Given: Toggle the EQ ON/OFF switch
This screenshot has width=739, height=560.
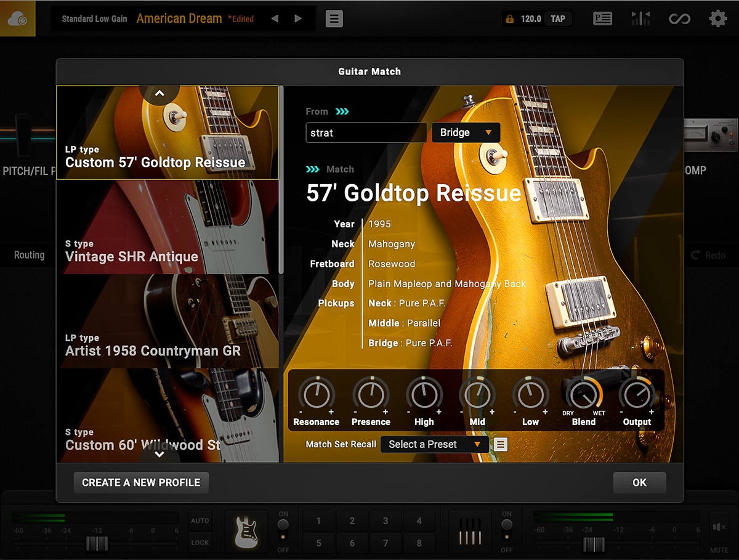Looking at the screenshot, I should [x=507, y=532].
